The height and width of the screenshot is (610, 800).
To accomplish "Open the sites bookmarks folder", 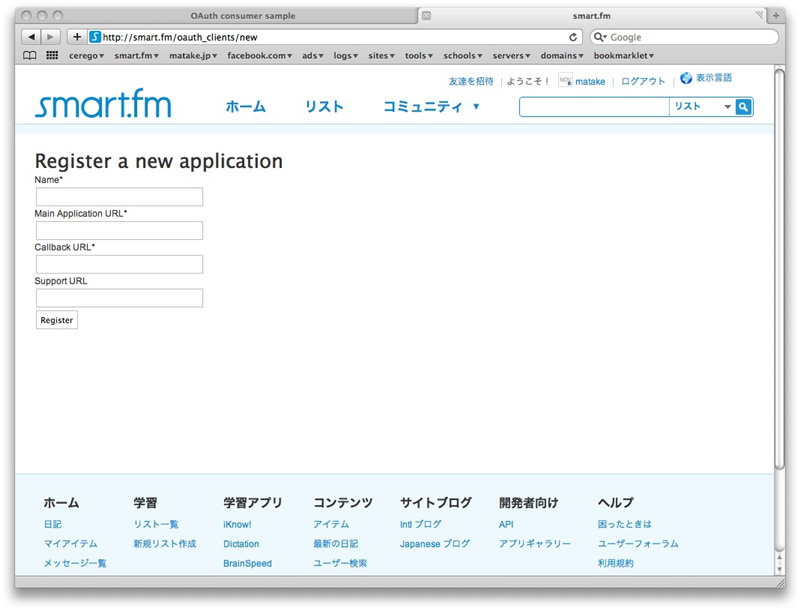I will click(x=381, y=56).
